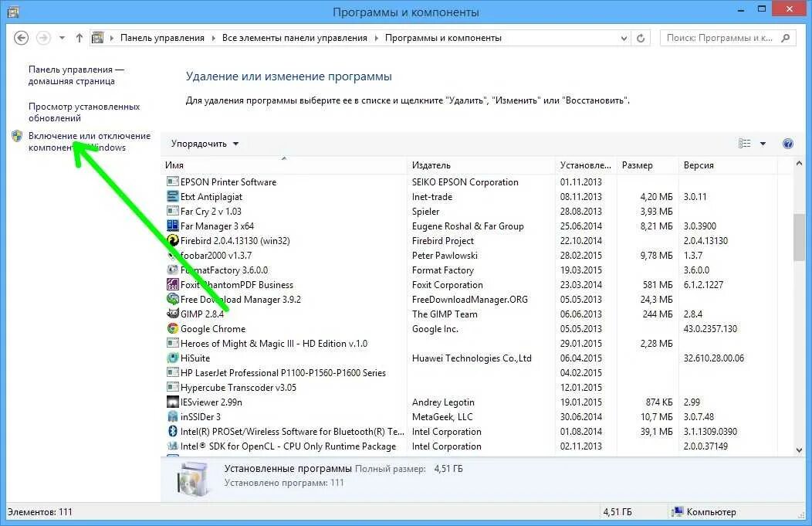This screenshot has height=526, width=812.
Task: Select the IESviewer 2.99n icon
Action: pyautogui.click(x=172, y=402)
